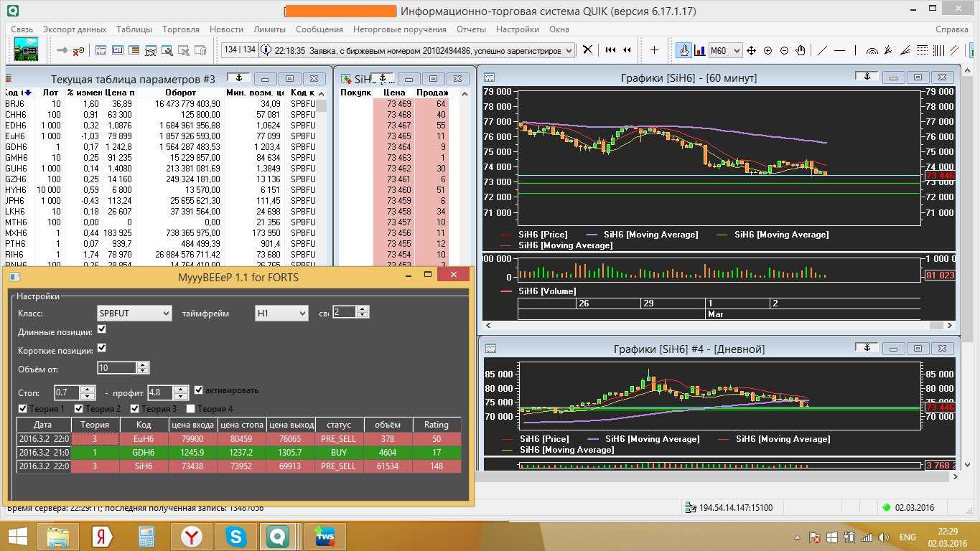Image resolution: width=980 pixels, height=551 pixels.
Task: Open the Торговля menu
Action: point(181,29)
